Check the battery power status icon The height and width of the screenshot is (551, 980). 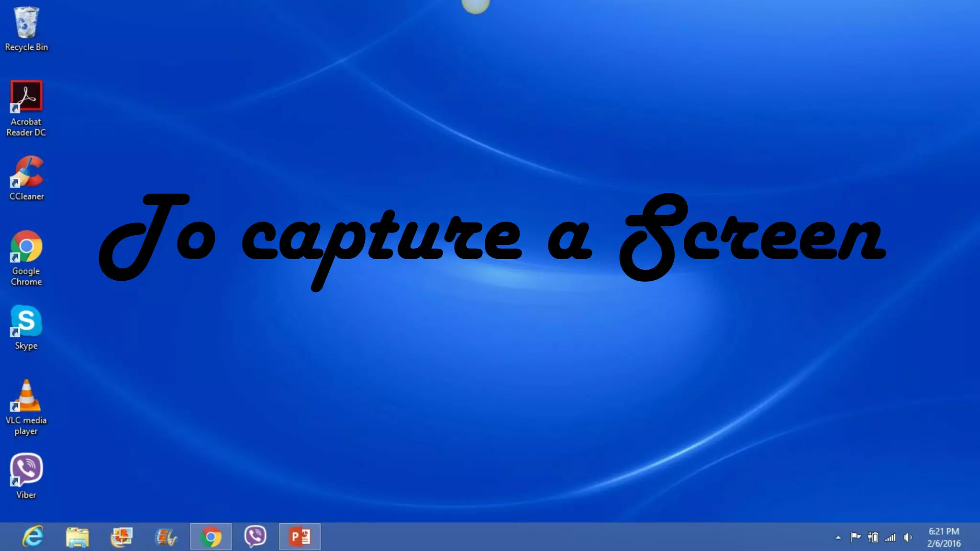(x=873, y=538)
